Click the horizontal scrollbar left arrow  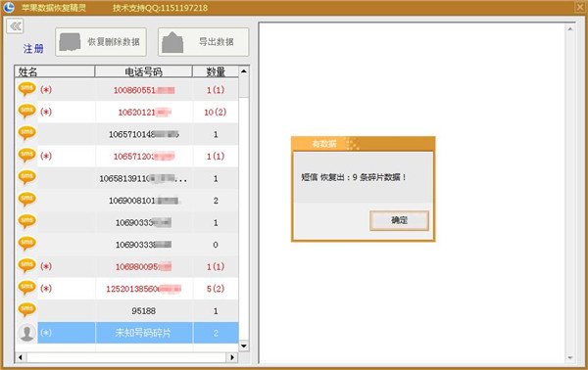click(21, 357)
